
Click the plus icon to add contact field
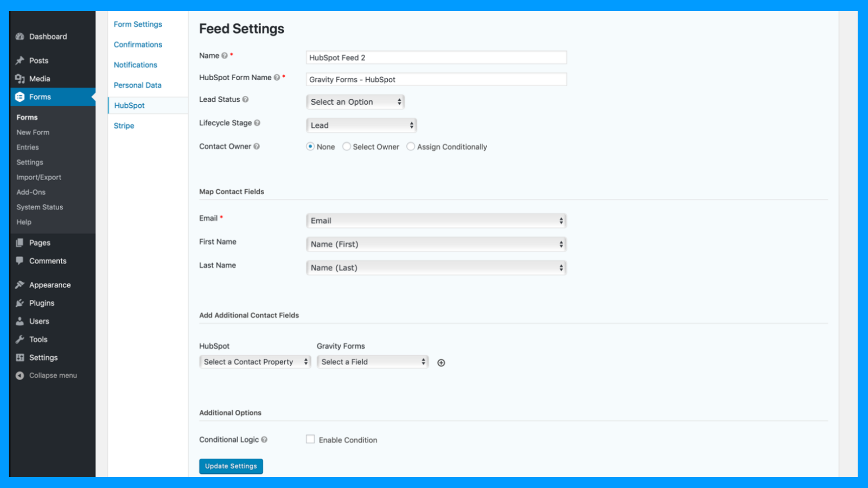(441, 363)
